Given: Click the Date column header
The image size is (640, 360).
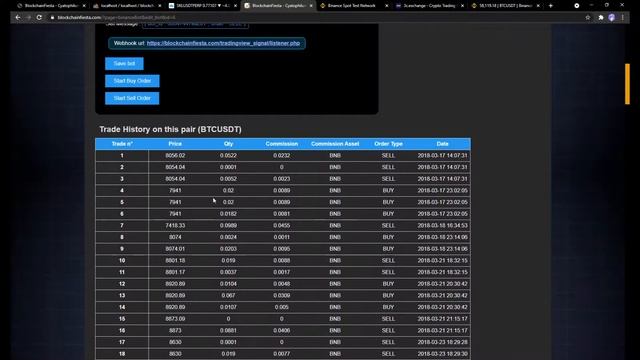Looking at the screenshot, I should (442, 144).
